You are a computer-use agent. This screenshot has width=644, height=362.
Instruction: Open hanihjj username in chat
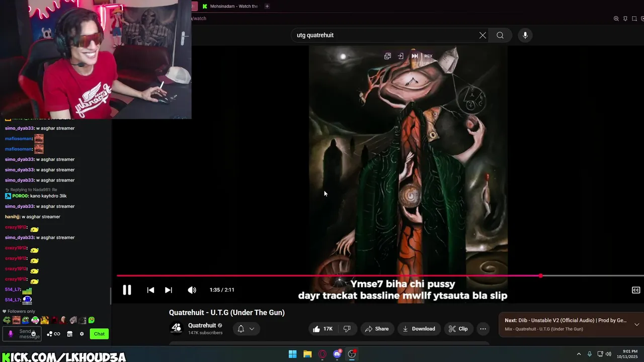coord(12,217)
